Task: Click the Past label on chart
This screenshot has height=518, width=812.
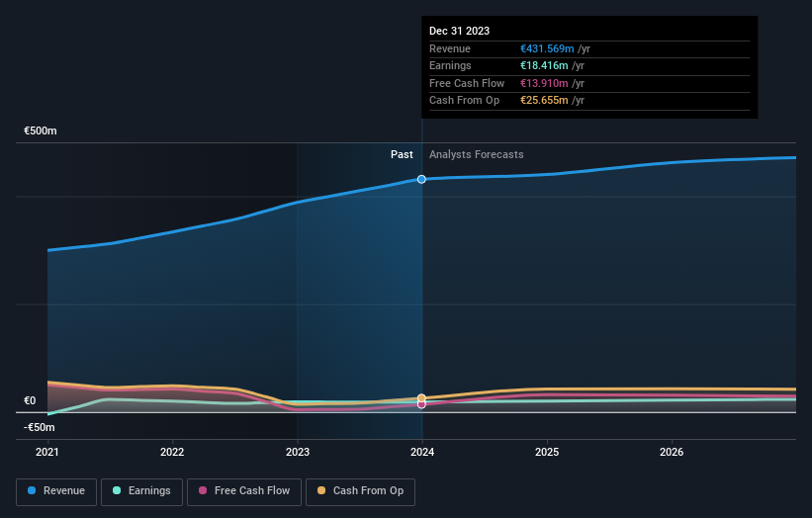Action: coord(402,154)
